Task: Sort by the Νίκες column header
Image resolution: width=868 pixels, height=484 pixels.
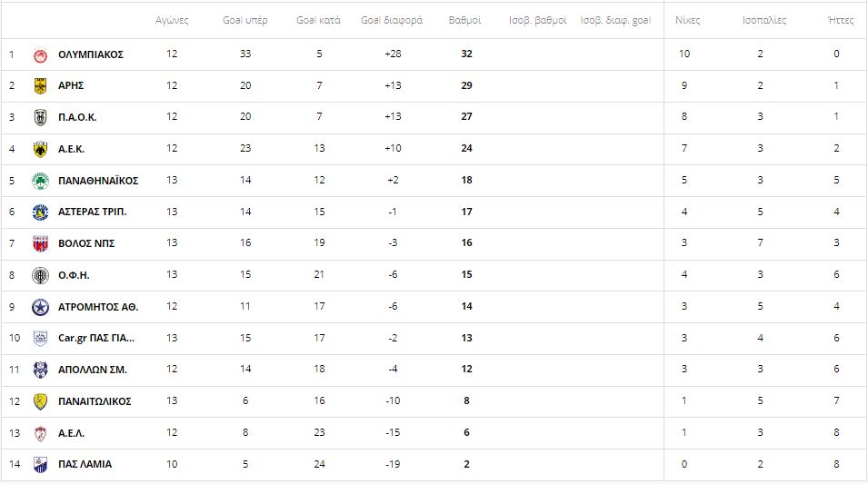Action: [x=687, y=21]
